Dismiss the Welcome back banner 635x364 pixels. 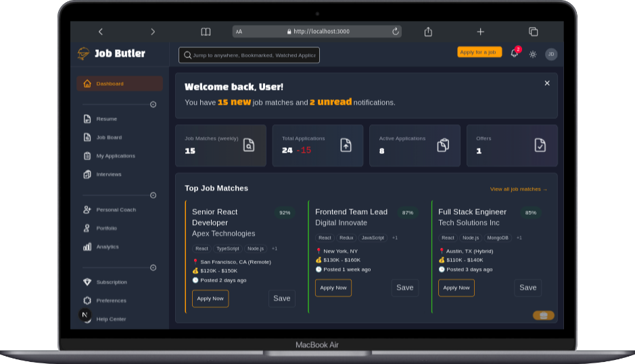[547, 83]
